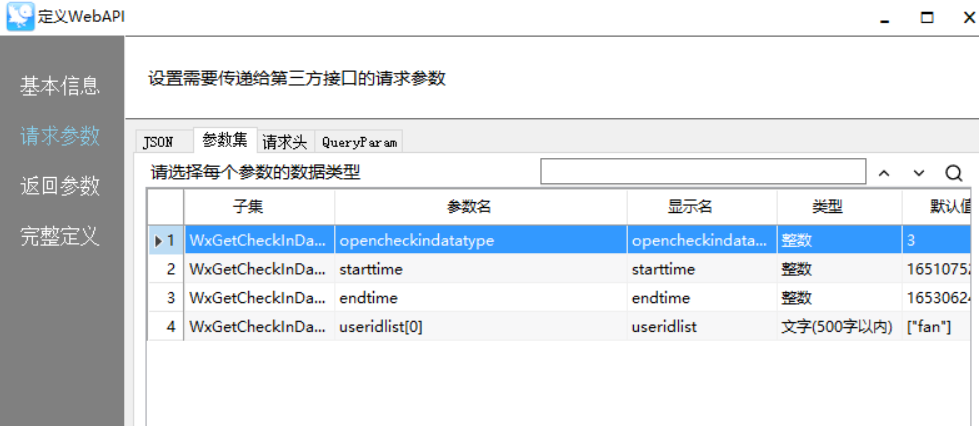The height and width of the screenshot is (426, 979).
Task: Select 请求参数 in the sidebar
Action: [60, 136]
